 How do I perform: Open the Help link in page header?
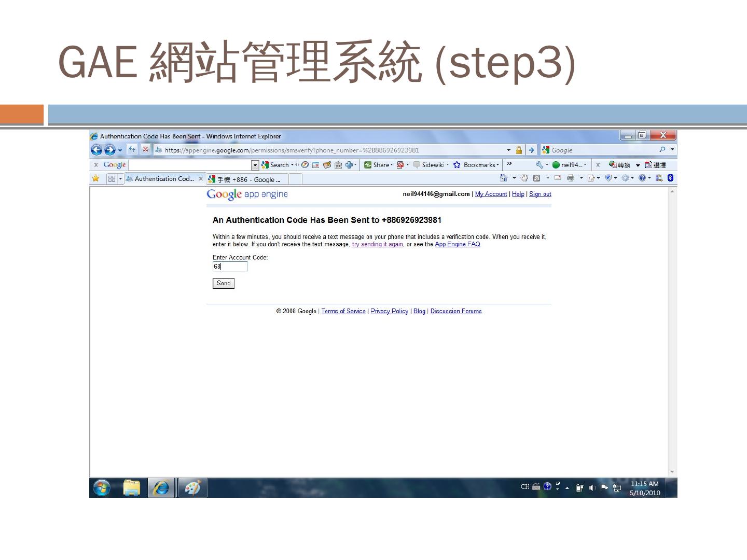click(x=518, y=194)
